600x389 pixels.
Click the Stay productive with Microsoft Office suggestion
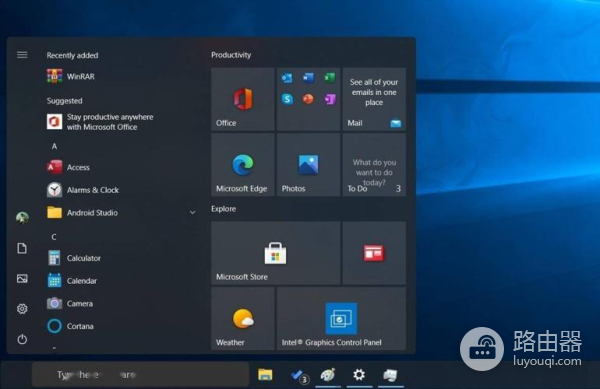(x=100, y=122)
